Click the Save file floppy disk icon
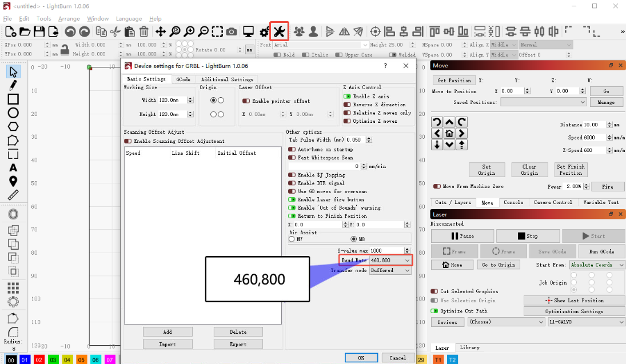626x364 pixels. pyautogui.click(x=39, y=31)
